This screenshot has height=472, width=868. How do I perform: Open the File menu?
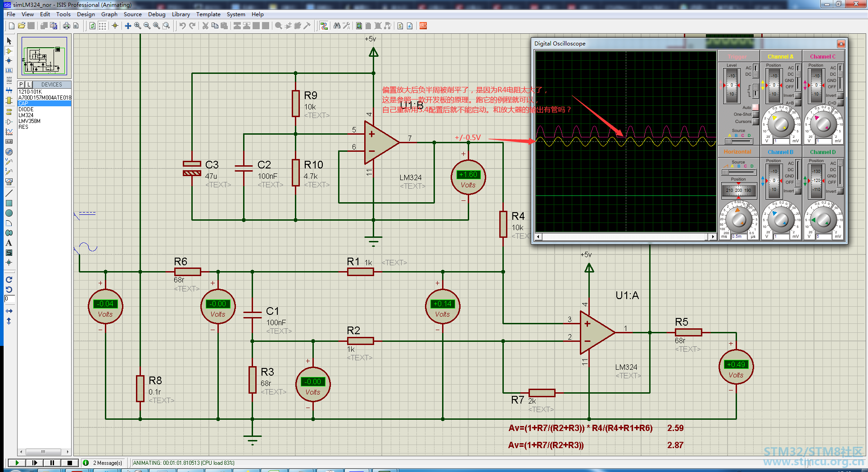[11, 14]
